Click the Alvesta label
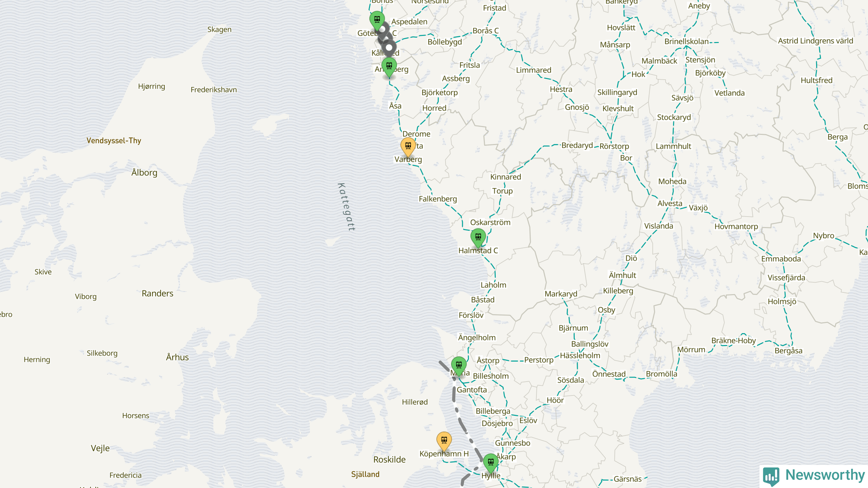Viewport: 868px width, 488px height. 670,203
